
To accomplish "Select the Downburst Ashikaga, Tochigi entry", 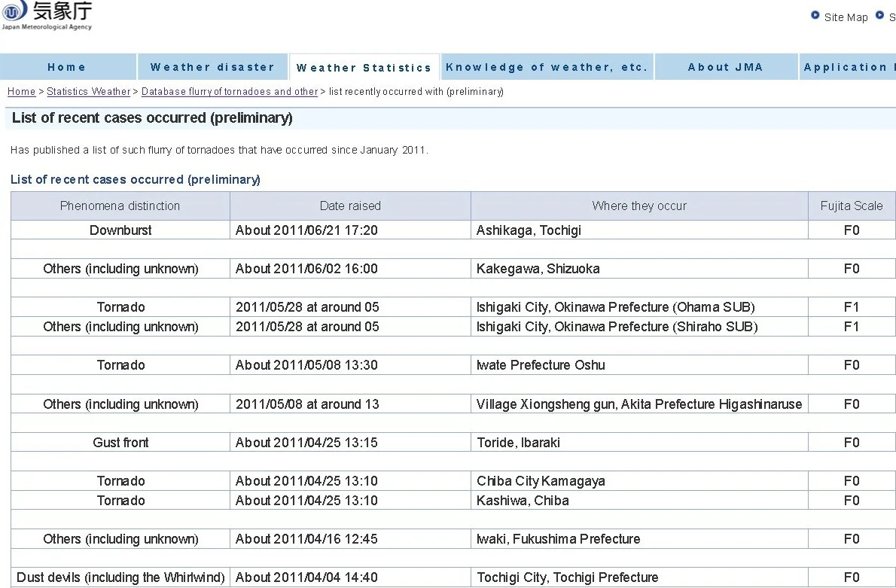I will (x=453, y=230).
